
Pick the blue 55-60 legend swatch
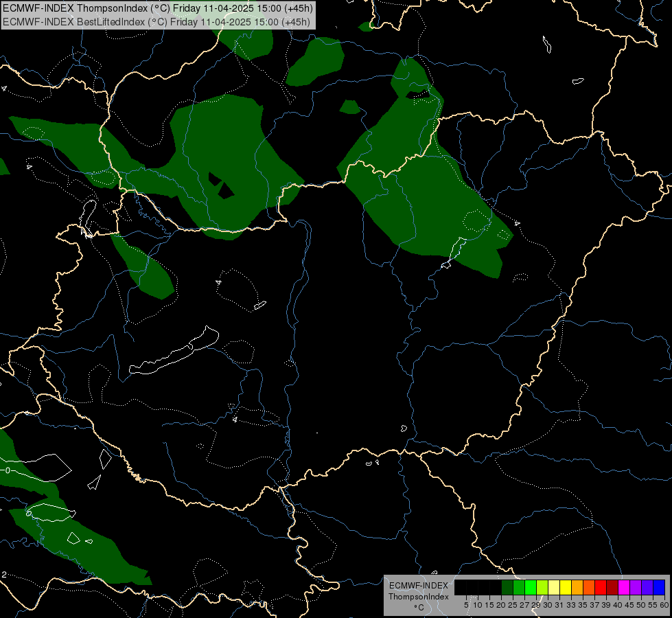pos(659,587)
